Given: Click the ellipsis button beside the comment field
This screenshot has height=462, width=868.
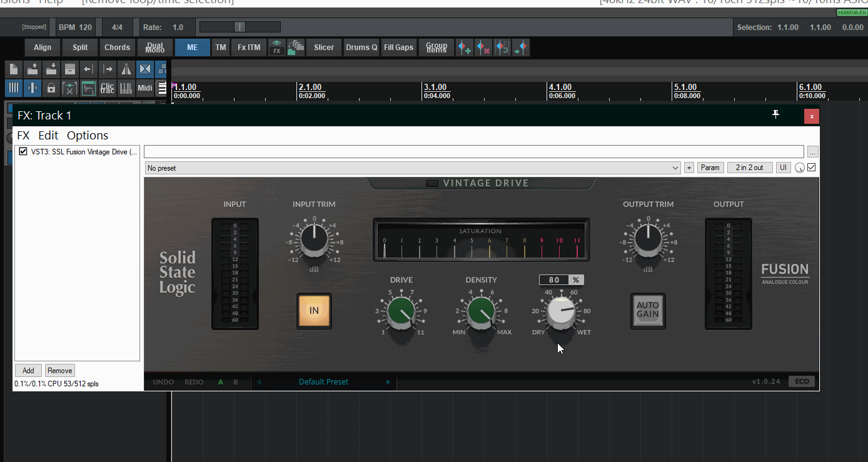Looking at the screenshot, I should coord(813,152).
